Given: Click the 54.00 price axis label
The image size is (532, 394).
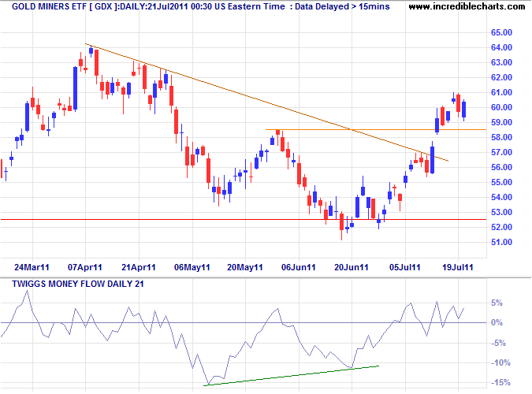Looking at the screenshot, I should point(501,197).
